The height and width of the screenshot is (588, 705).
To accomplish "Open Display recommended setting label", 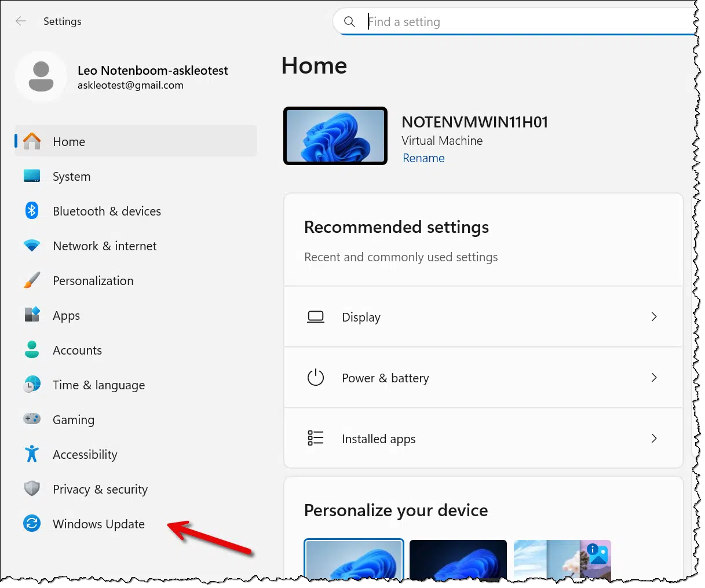I will (361, 317).
